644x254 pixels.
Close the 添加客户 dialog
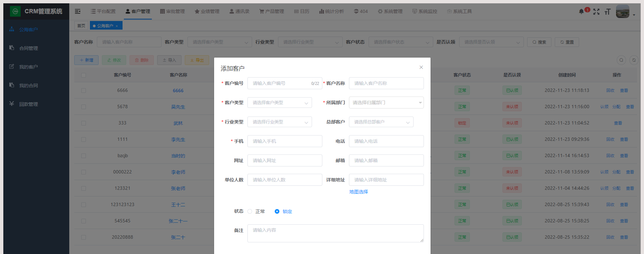pos(421,67)
